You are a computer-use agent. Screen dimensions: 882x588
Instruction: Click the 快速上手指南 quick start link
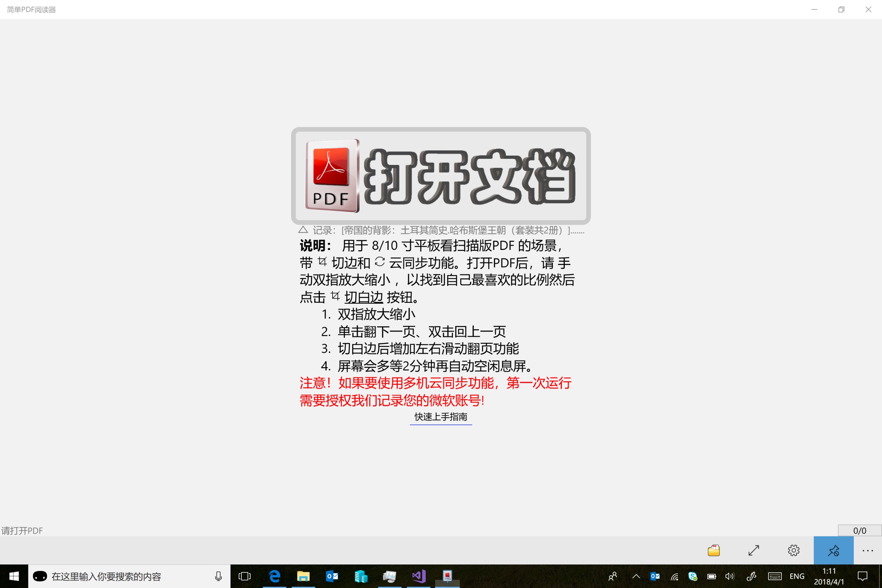coord(441,417)
